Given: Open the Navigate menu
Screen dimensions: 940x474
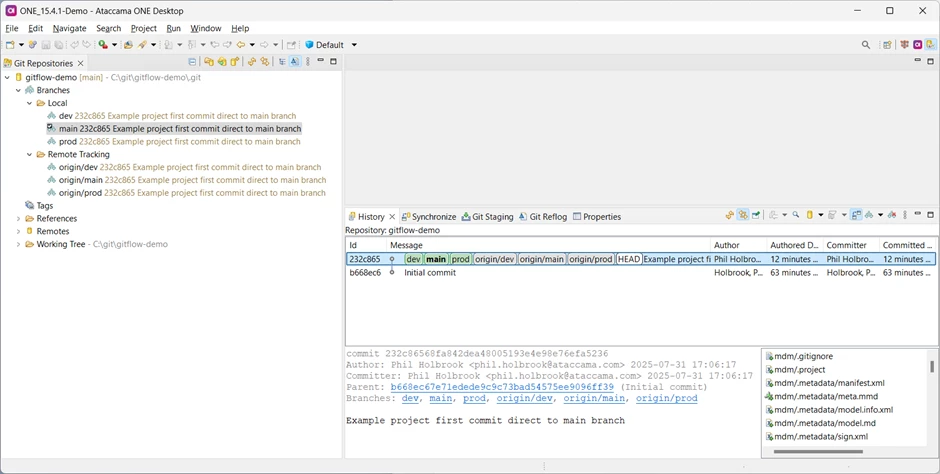Looking at the screenshot, I should pos(69,28).
